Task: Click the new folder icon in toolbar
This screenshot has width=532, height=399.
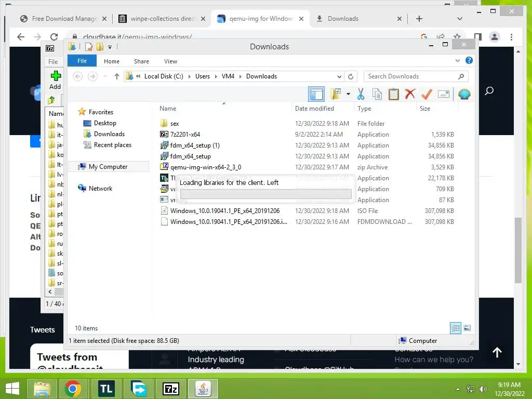Action: (336, 94)
